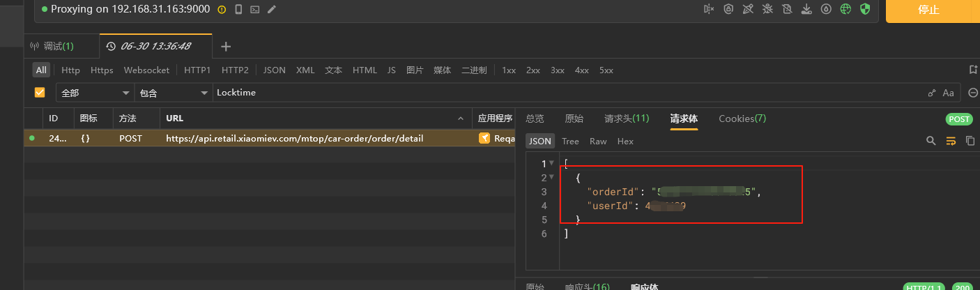Screen dimensions: 980x290
Task: Open the 原始 tab next to 总览
Action: click(x=574, y=119)
